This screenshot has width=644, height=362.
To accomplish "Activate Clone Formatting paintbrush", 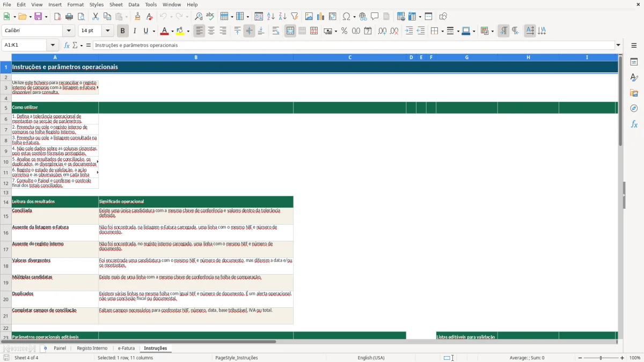I will coord(137,17).
